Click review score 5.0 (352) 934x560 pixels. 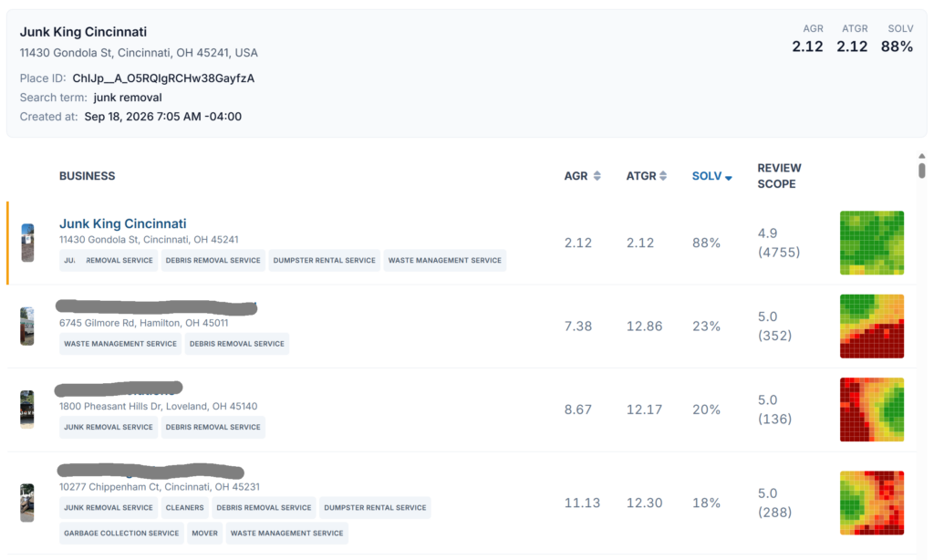click(774, 326)
